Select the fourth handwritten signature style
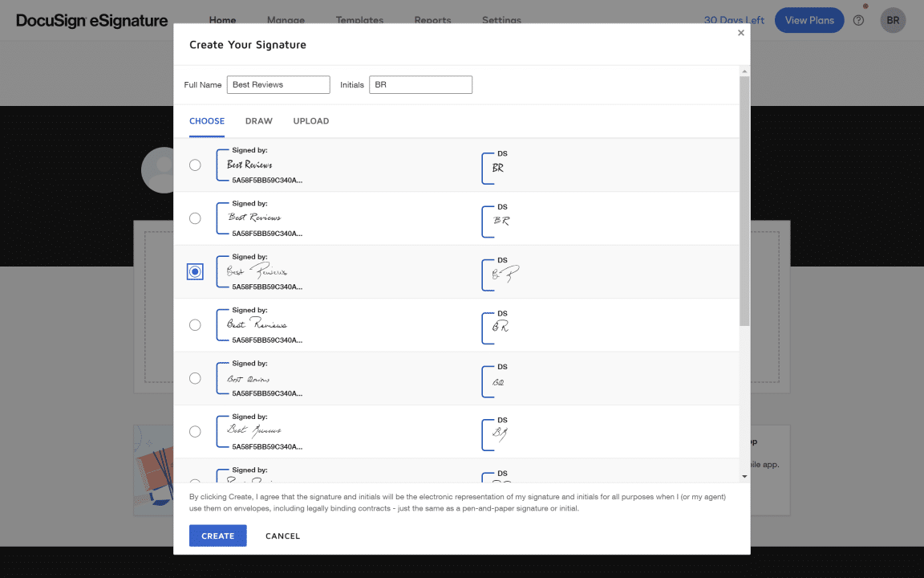Image resolution: width=924 pixels, height=578 pixels. [x=195, y=324]
